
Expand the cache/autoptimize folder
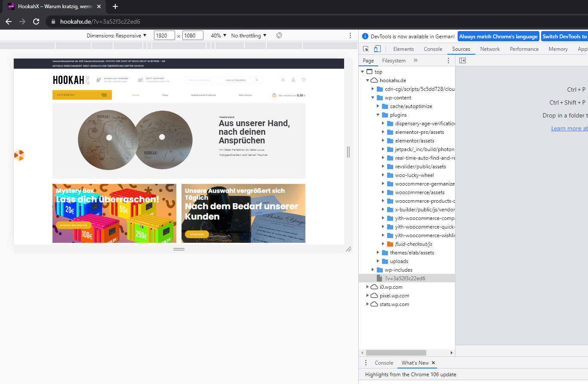[378, 106]
